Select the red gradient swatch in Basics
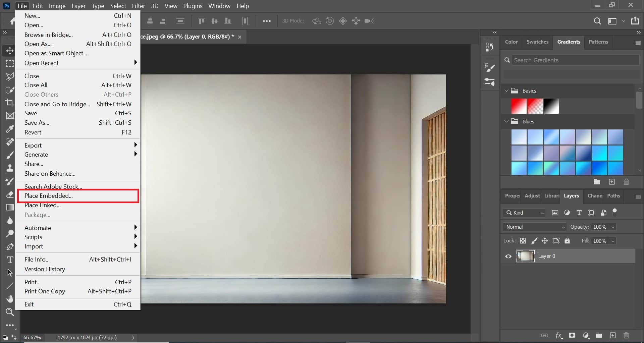 519,106
